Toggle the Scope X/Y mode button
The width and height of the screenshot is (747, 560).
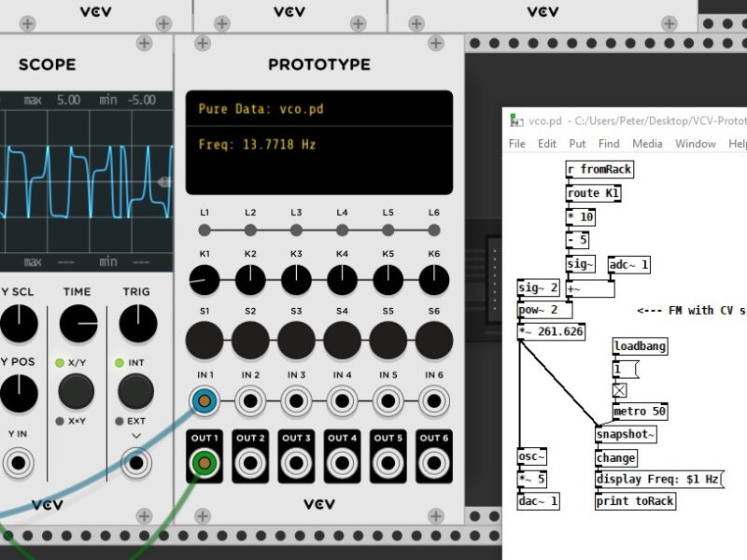(78, 392)
